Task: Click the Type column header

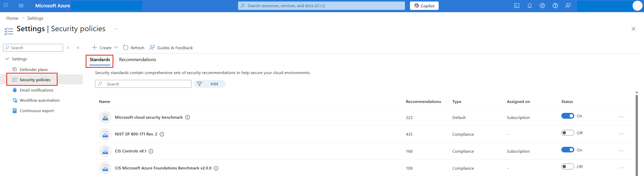Action: click(x=457, y=102)
